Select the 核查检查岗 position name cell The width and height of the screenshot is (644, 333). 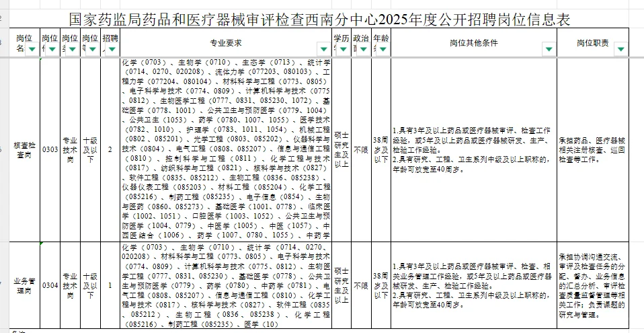click(x=25, y=150)
